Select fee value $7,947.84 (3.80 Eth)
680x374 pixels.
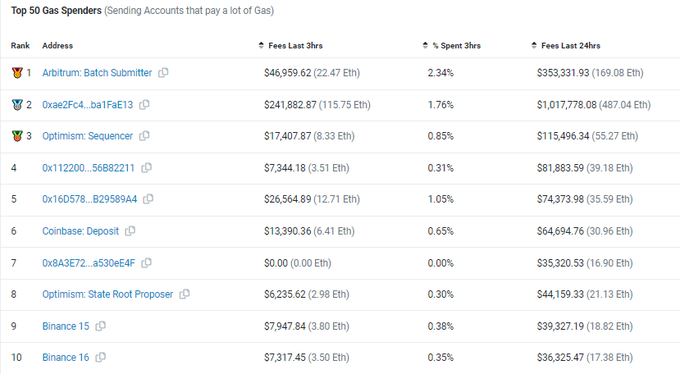click(307, 326)
